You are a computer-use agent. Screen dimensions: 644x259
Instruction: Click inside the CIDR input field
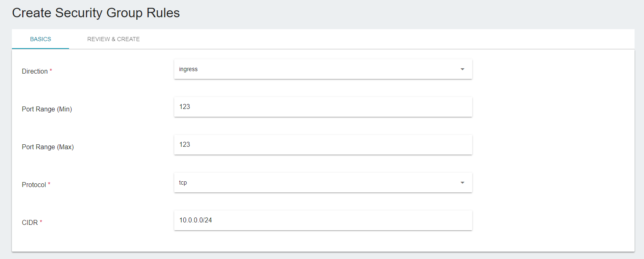pyautogui.click(x=323, y=220)
